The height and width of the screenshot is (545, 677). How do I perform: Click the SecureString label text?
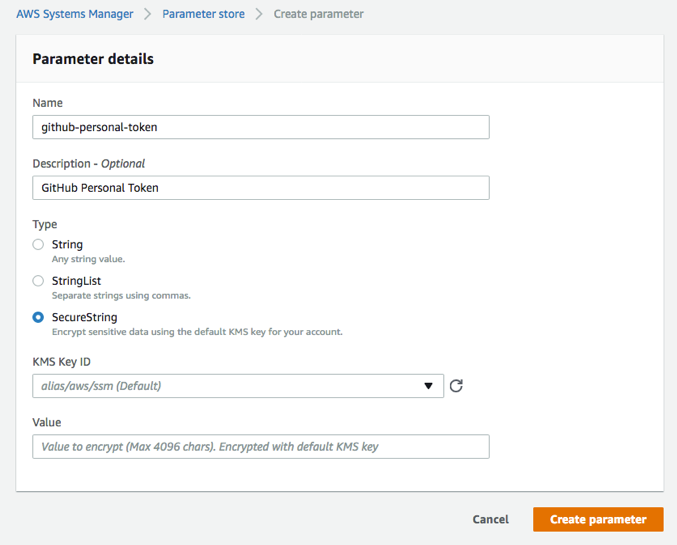85,317
